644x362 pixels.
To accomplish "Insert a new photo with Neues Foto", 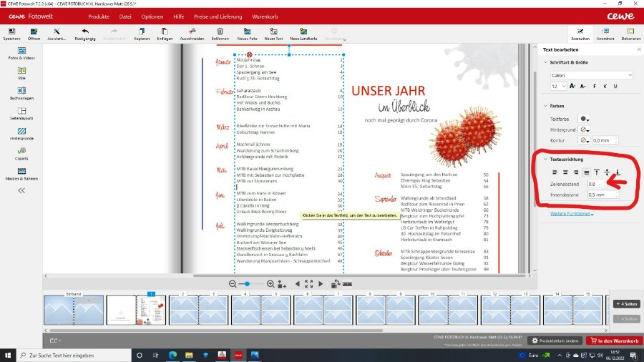I will coord(247,31).
